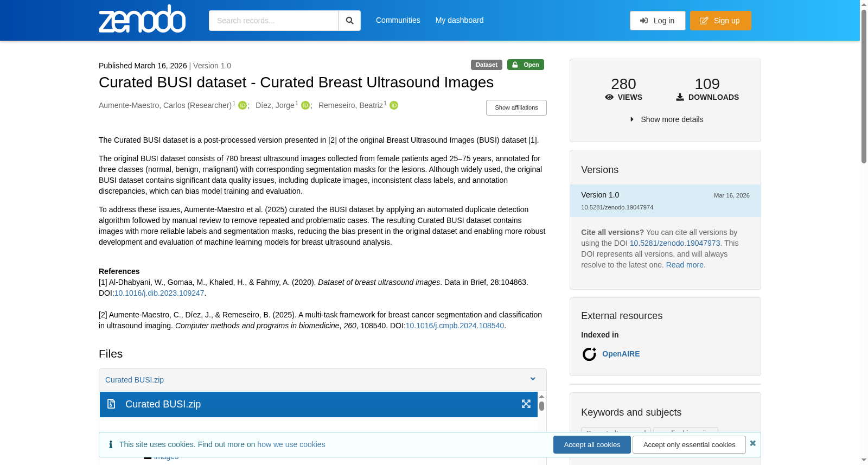Focus the Search records field
Image resolution: width=868 pixels, height=465 pixels.
(x=273, y=21)
